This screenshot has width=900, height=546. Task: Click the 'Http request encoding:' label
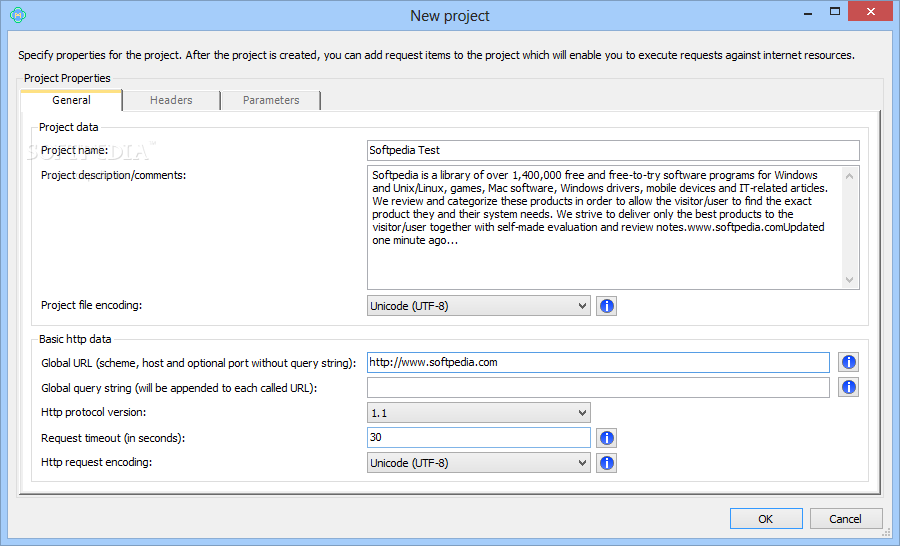[x=96, y=462]
